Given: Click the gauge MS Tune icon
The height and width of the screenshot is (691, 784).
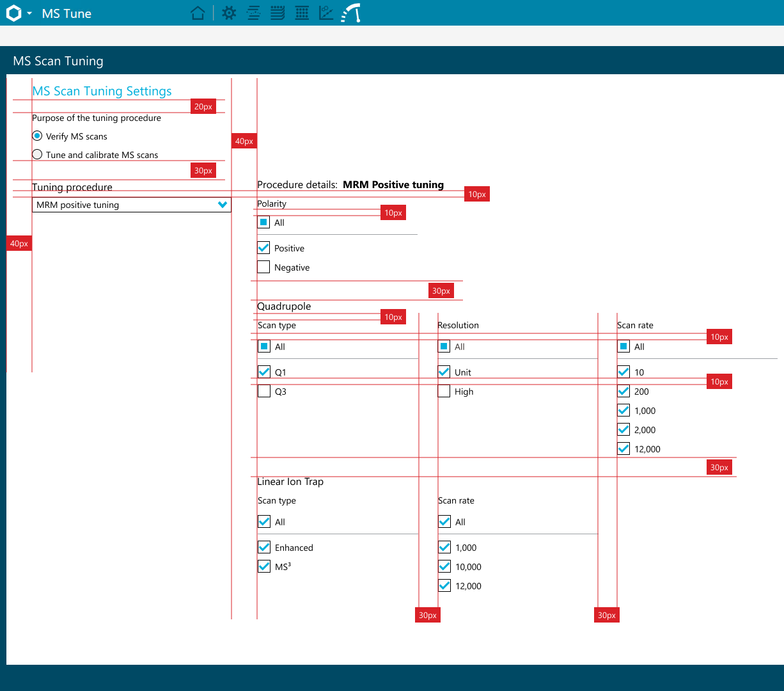Looking at the screenshot, I should pyautogui.click(x=351, y=13).
